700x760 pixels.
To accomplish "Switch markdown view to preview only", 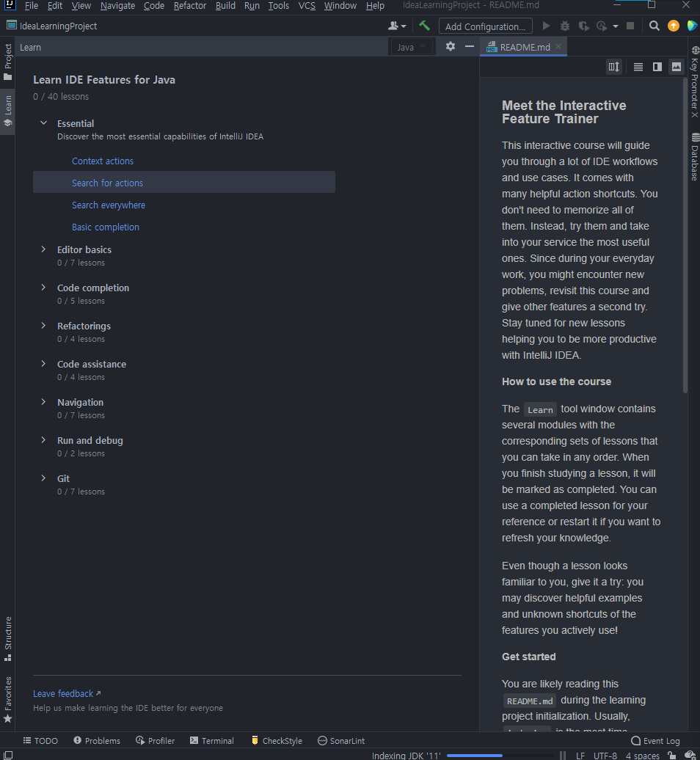I will [x=677, y=67].
